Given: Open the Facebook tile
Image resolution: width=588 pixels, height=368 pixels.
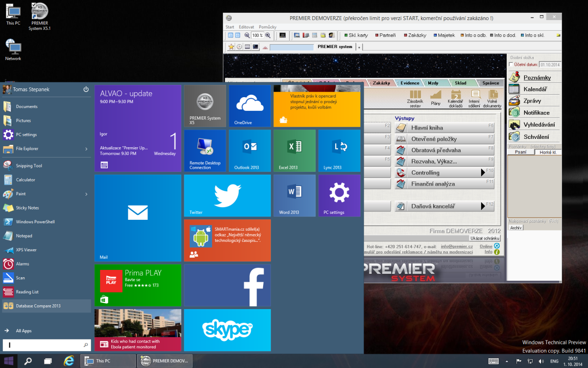Looking at the screenshot, I should point(227,285).
